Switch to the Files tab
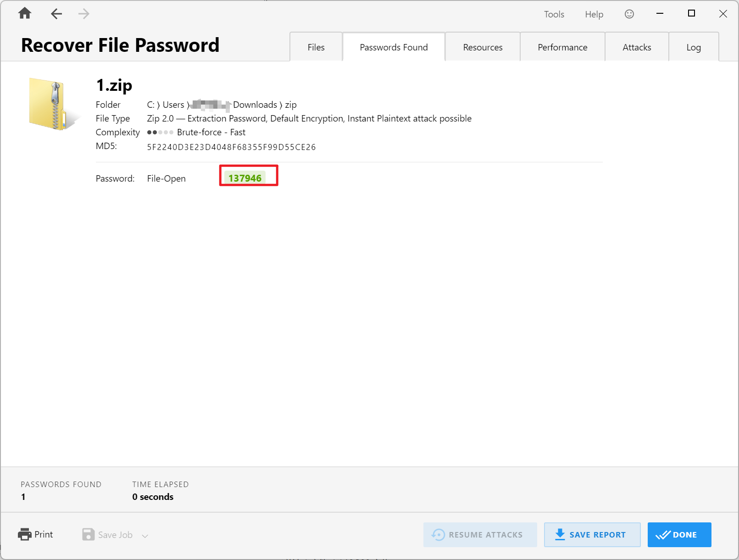The image size is (739, 560). pos(316,47)
